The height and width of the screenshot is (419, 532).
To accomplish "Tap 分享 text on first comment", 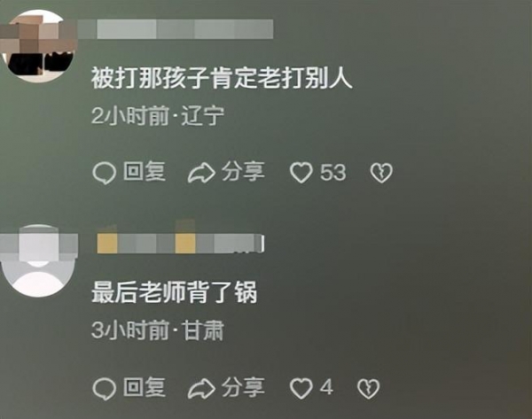I will (x=243, y=172).
